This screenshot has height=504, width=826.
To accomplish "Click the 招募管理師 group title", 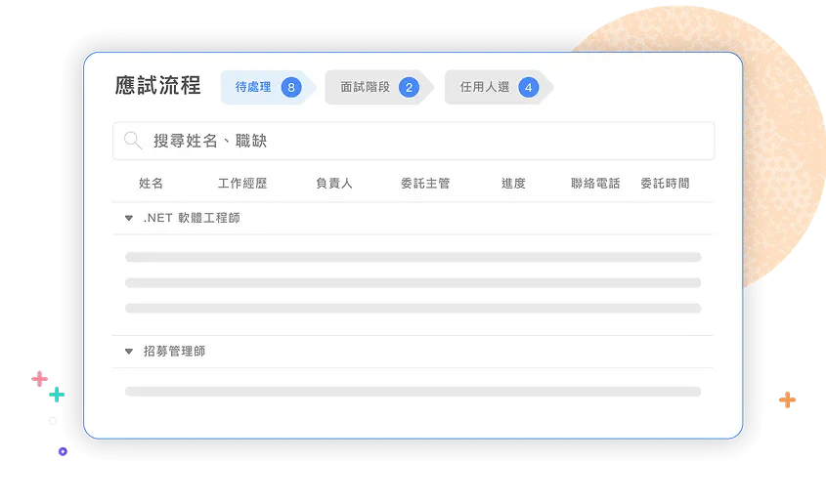I will point(174,351).
